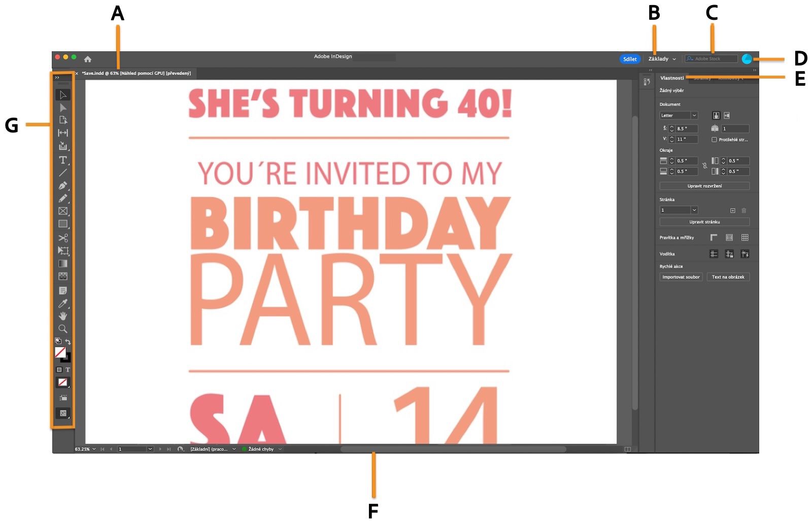
Task: Select the Selection tool arrow
Action: (63, 95)
